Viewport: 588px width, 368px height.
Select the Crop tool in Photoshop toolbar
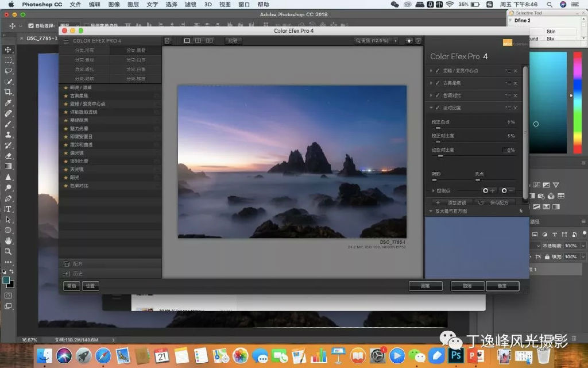8,92
